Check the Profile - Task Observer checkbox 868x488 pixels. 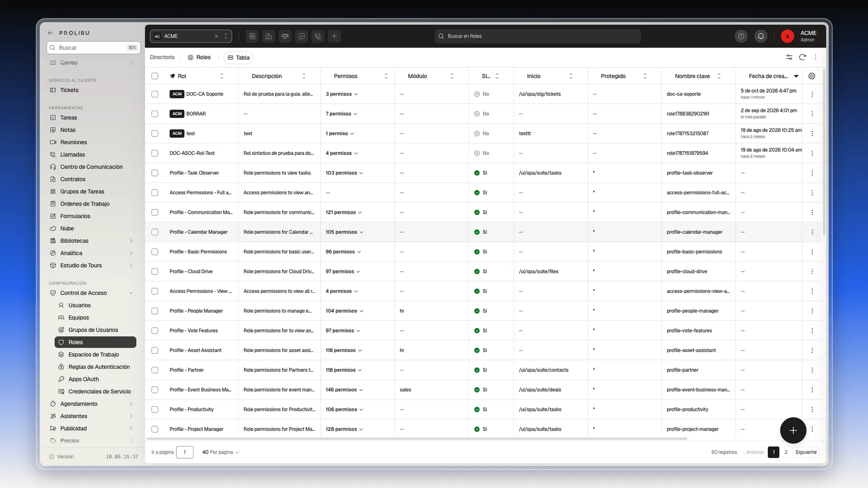click(155, 173)
